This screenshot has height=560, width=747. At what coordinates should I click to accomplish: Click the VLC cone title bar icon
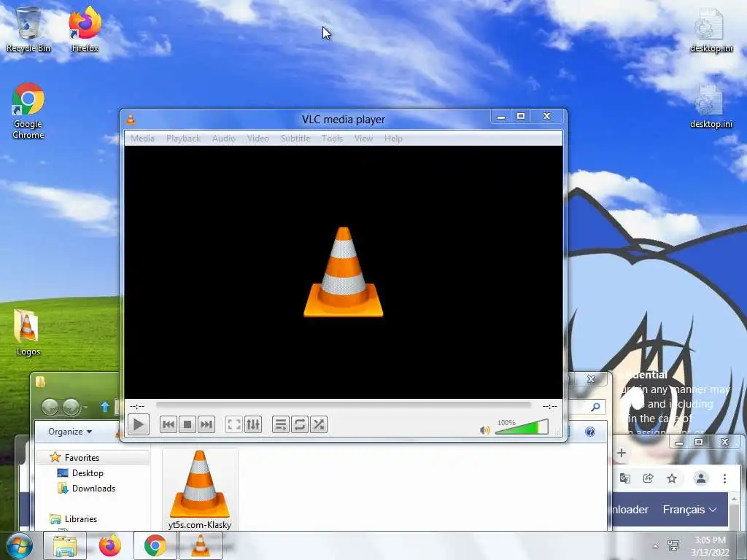pos(131,119)
